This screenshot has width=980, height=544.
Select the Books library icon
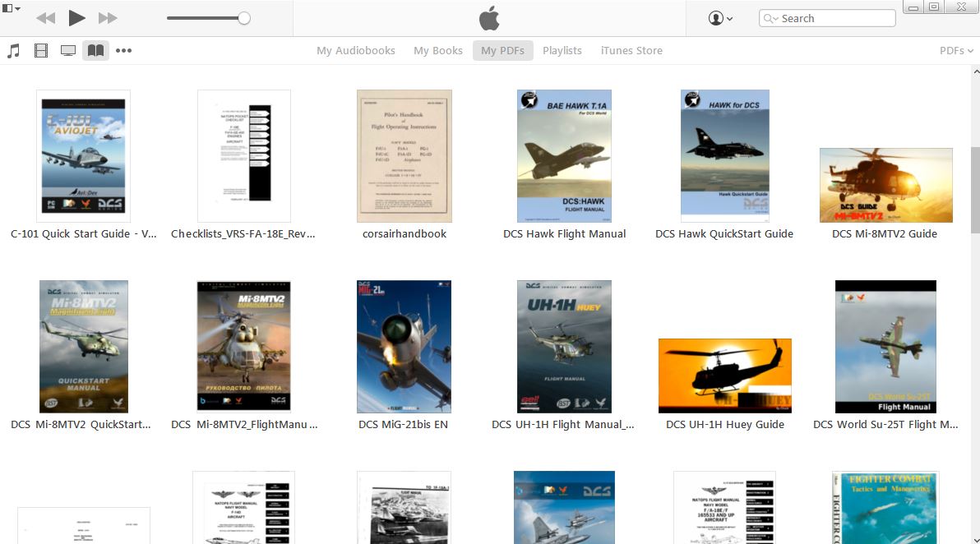(x=95, y=51)
